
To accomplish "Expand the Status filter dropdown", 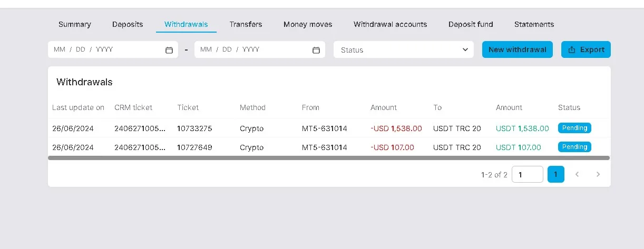I will (x=403, y=49).
